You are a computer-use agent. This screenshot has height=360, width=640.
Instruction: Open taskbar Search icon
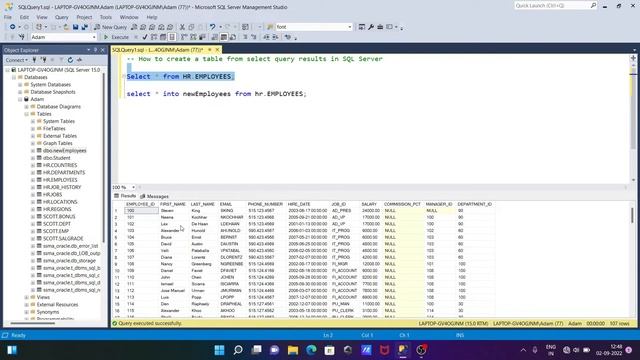(238, 350)
